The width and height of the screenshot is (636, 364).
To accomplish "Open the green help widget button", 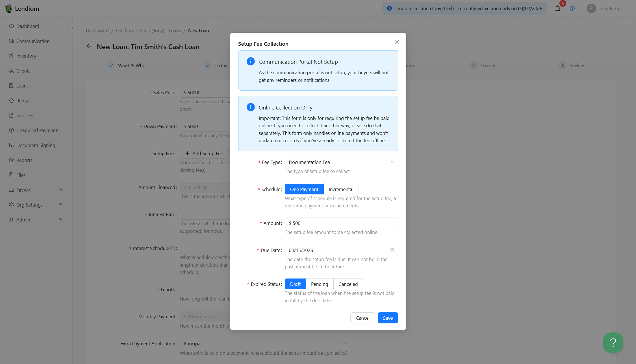I will click(613, 343).
